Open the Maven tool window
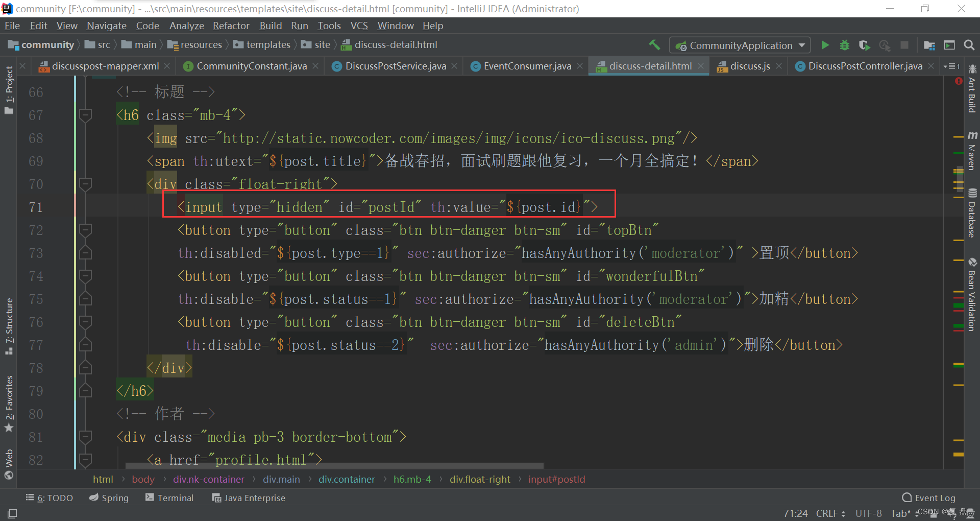The image size is (980, 521). [x=972, y=151]
